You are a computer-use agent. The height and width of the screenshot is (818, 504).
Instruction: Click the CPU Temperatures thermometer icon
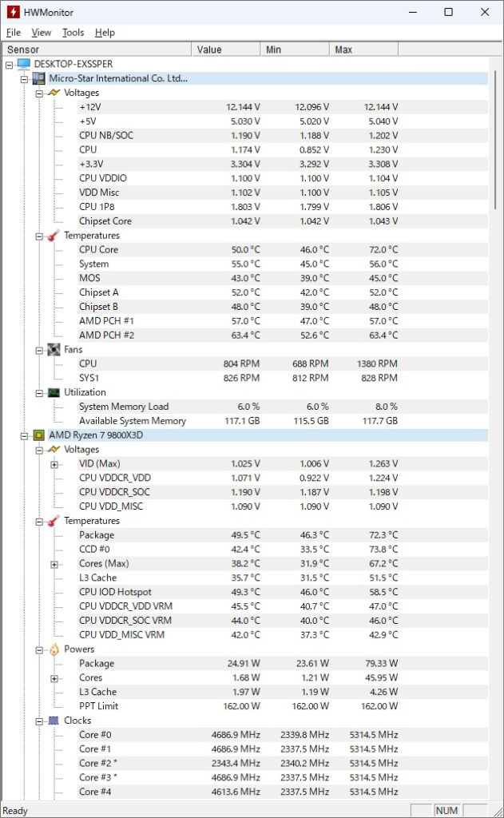[54, 521]
